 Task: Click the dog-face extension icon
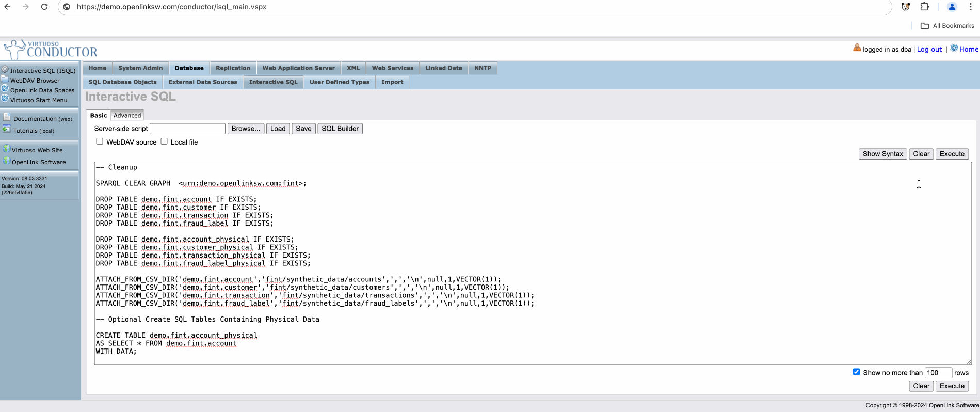pos(906,7)
